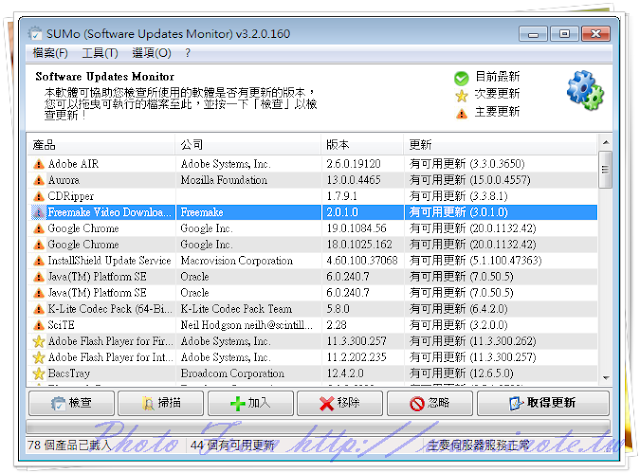Click the 取得更新 get update button
Viewport: 640px width, 473px height.
(x=543, y=403)
